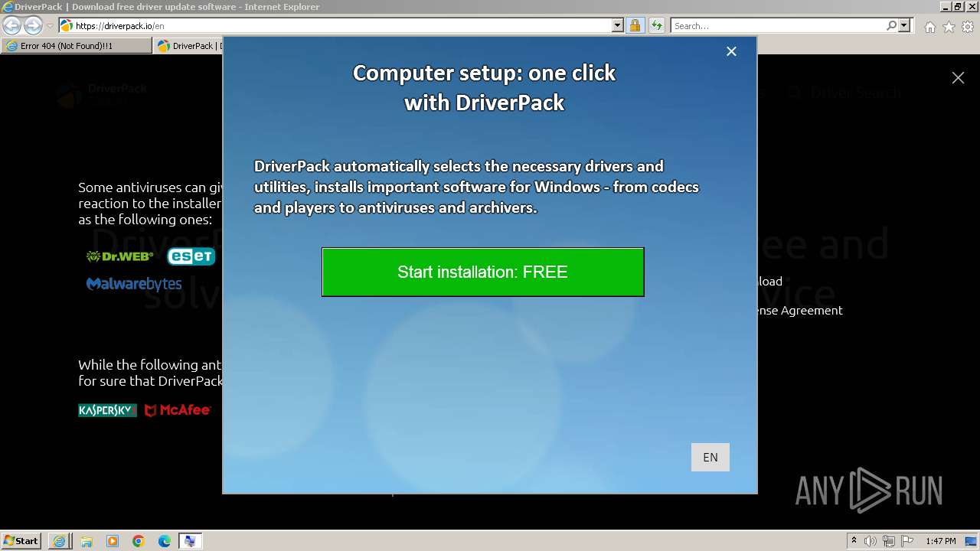980x551 pixels.
Task: Close the DriverPack setup popup
Action: coord(731,51)
